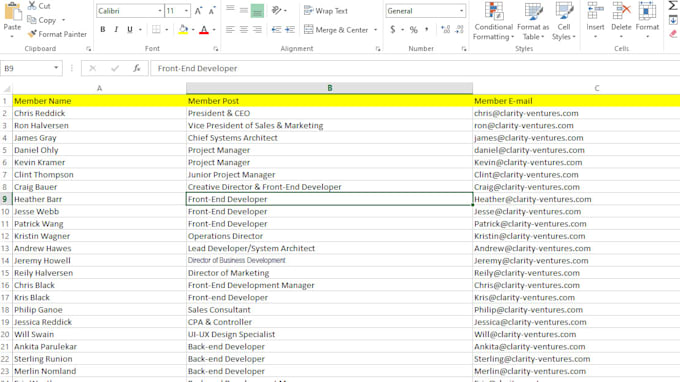680x382 pixels.
Task: Open Number dialog launcher
Action: point(464,49)
